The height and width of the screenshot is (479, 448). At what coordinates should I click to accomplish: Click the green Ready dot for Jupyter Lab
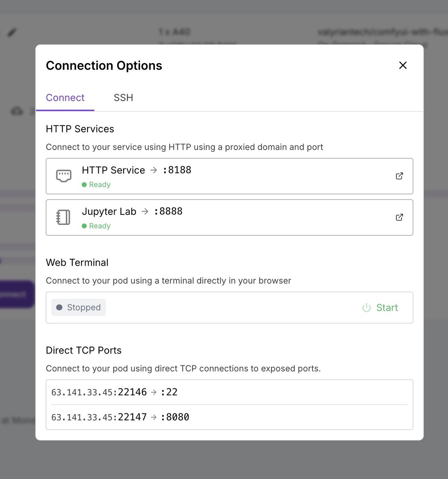pyautogui.click(x=84, y=226)
